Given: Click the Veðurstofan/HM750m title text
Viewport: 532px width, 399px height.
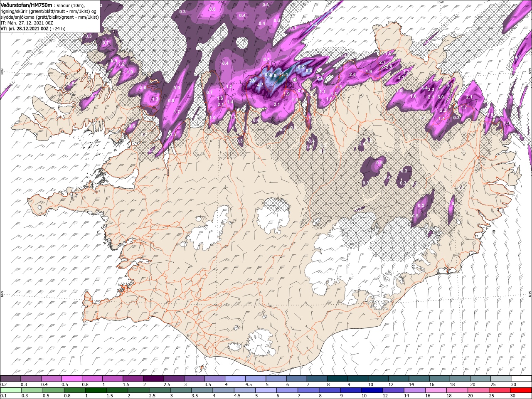Looking at the screenshot, I should pyautogui.click(x=26, y=5).
